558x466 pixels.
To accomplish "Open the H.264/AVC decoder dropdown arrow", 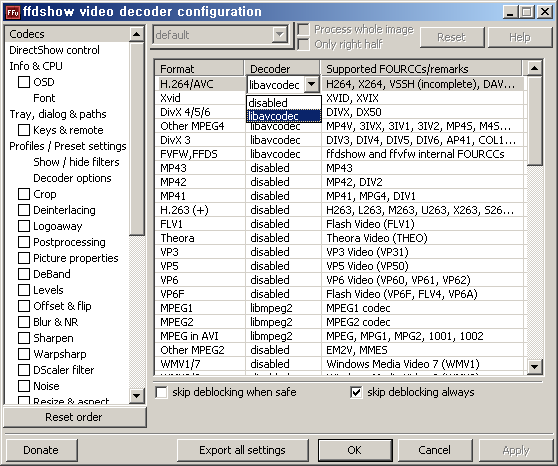I will (312, 85).
